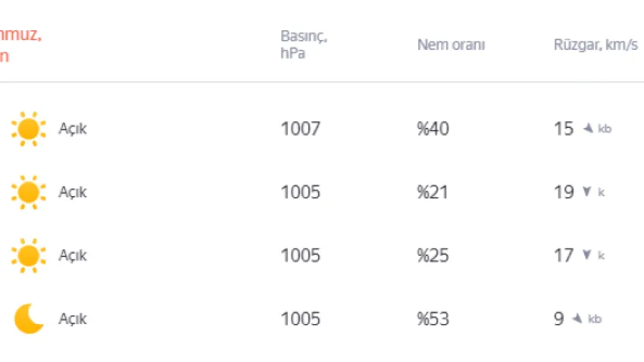Click the Açık label in the moon row
The image size is (644, 362).
coord(73,319)
